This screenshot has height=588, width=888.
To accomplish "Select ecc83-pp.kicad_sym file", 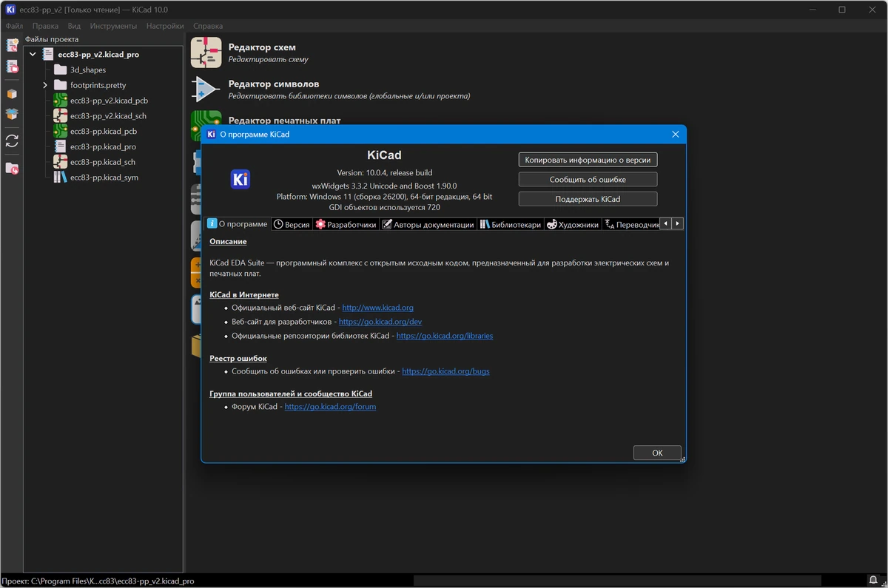I will tap(104, 178).
